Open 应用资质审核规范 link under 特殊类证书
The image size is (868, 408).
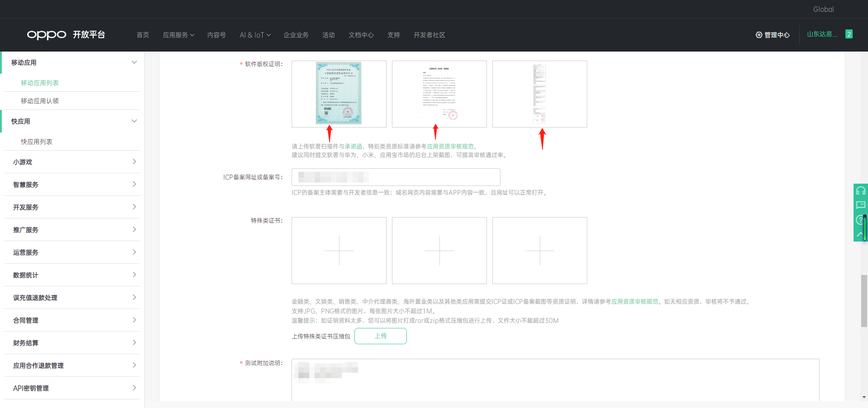point(635,302)
